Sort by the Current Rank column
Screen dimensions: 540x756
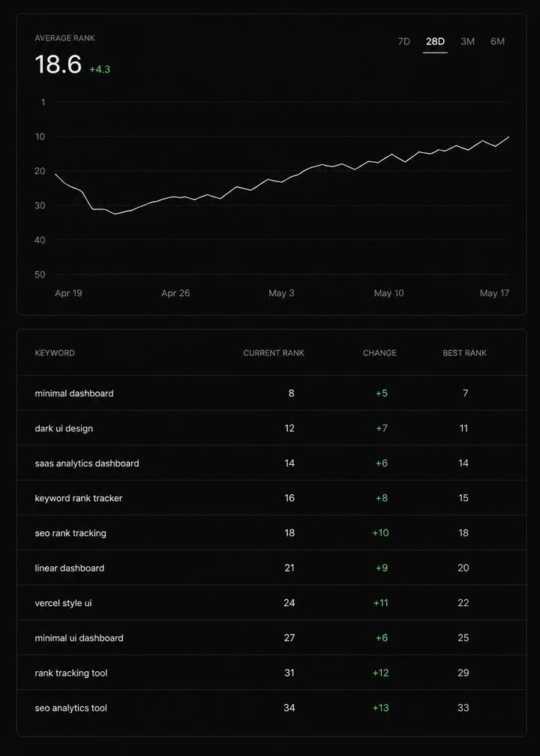pyautogui.click(x=274, y=353)
